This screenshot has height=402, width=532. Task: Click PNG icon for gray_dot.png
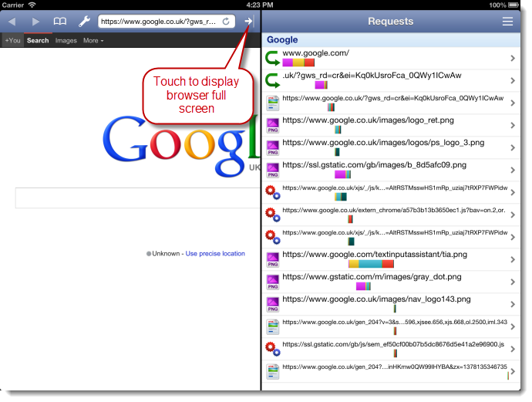coord(272,282)
